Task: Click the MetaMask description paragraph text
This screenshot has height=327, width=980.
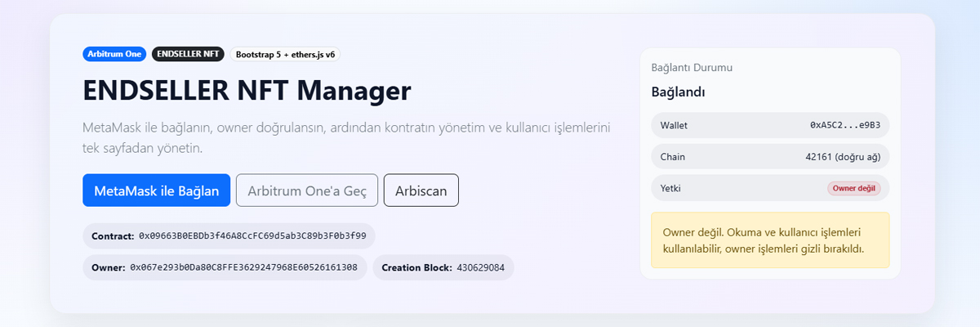Action: coord(347,139)
